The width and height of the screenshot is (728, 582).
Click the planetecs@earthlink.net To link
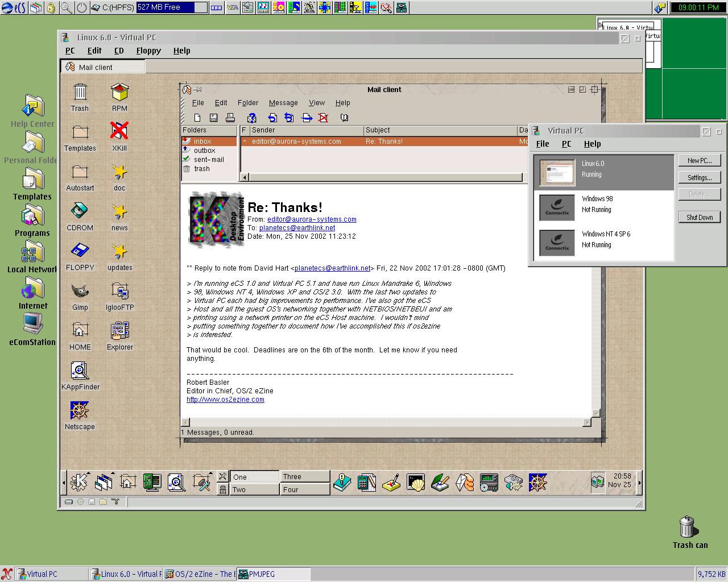pyautogui.click(x=297, y=228)
